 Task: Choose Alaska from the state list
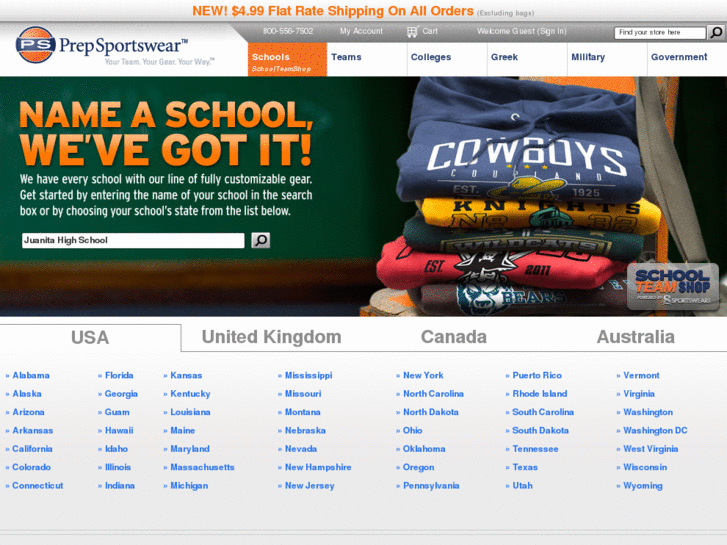27,394
